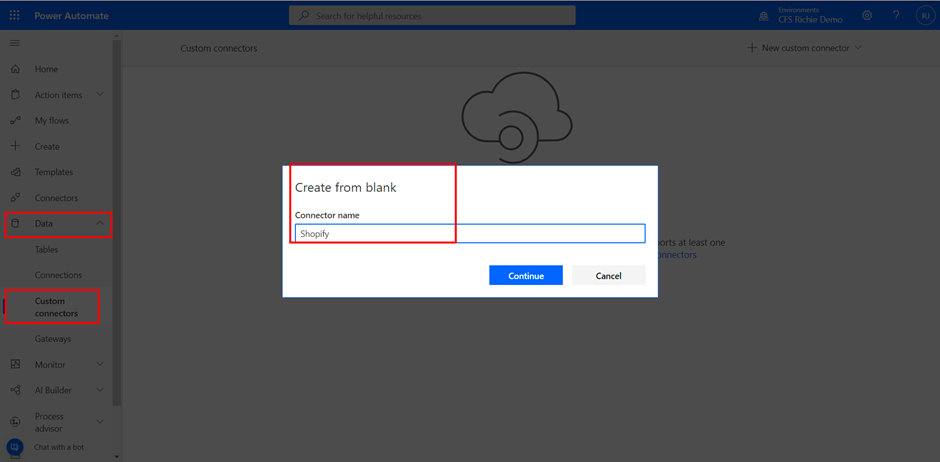Click the Cancel button in dialog
The image size is (940, 462).
(x=608, y=276)
